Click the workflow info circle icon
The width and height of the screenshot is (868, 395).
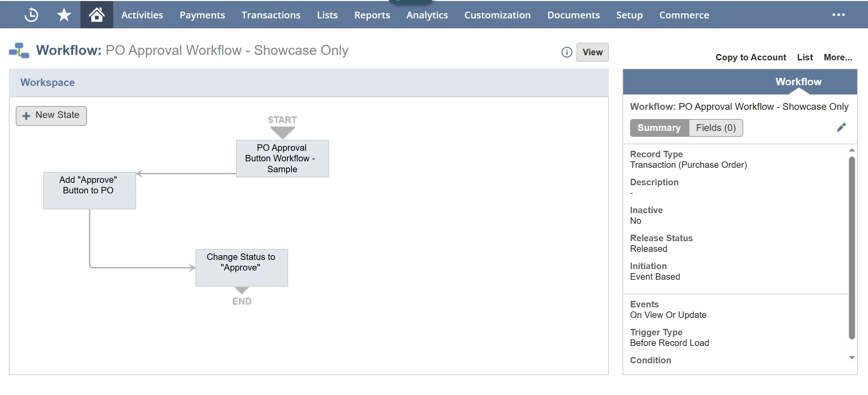click(567, 52)
